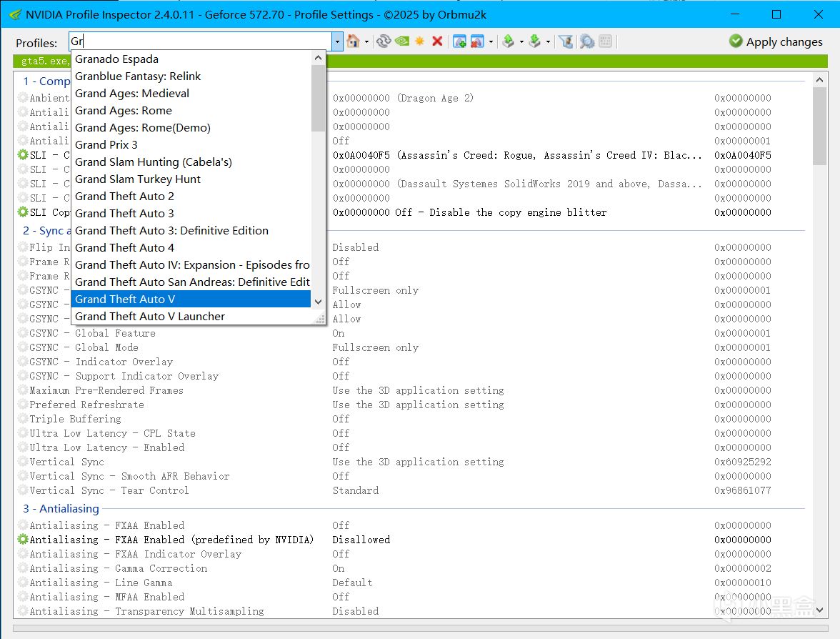Click magnifier gear scan settings icon
This screenshot has width=840, height=639.
point(587,41)
